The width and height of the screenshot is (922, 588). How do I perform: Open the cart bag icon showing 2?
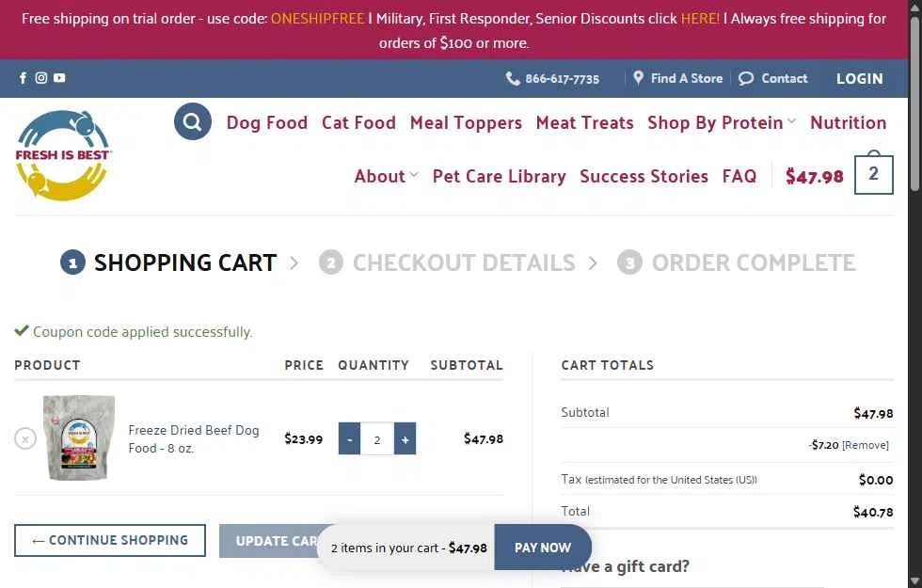pyautogui.click(x=874, y=173)
